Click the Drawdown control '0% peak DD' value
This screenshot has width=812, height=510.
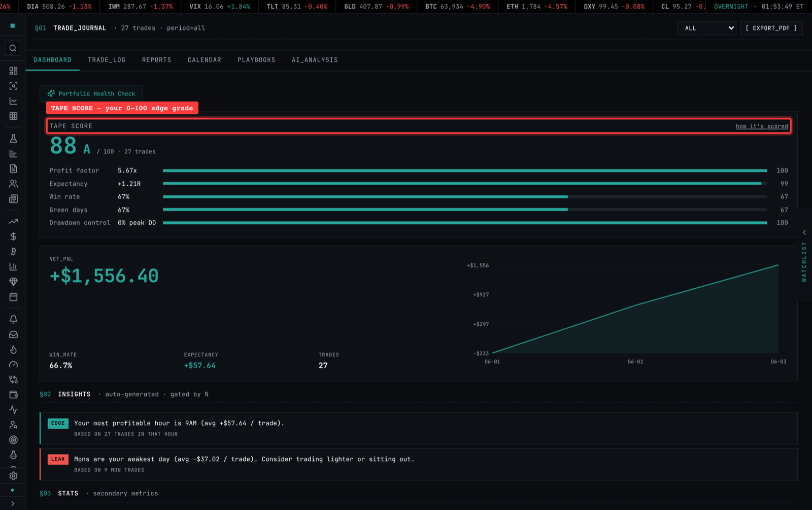click(x=137, y=223)
